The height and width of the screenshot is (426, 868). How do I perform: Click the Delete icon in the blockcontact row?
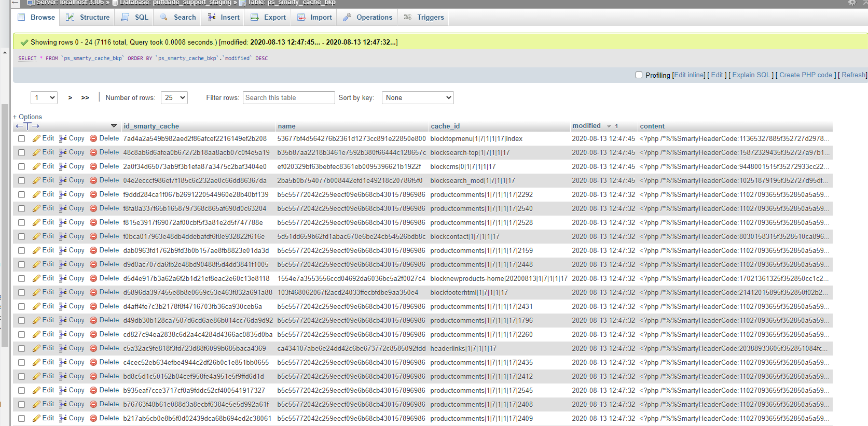click(93, 236)
